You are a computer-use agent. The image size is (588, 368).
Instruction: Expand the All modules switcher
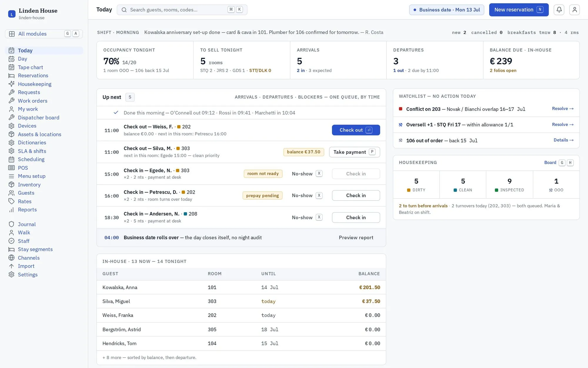click(44, 34)
